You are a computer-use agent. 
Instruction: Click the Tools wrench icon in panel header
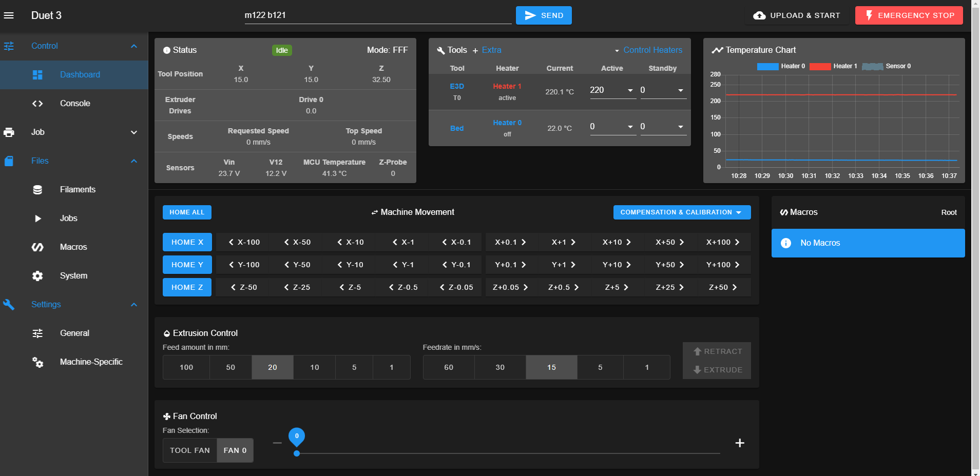coord(441,50)
